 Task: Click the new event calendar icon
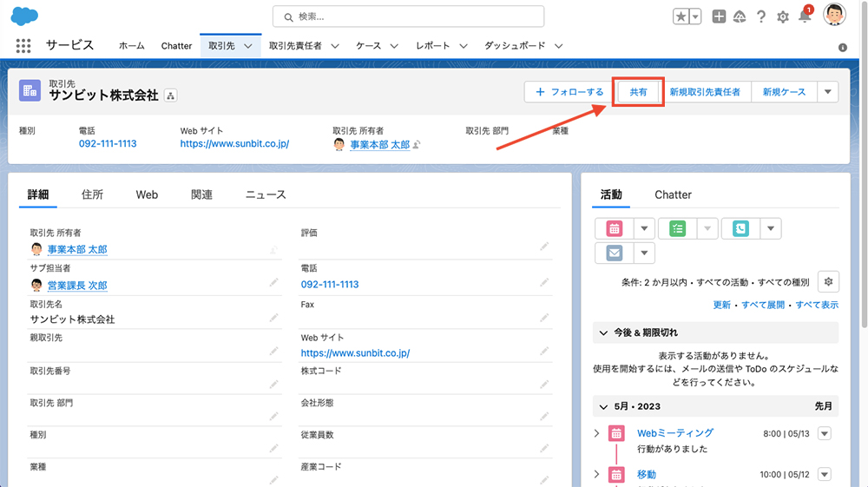[x=614, y=228]
